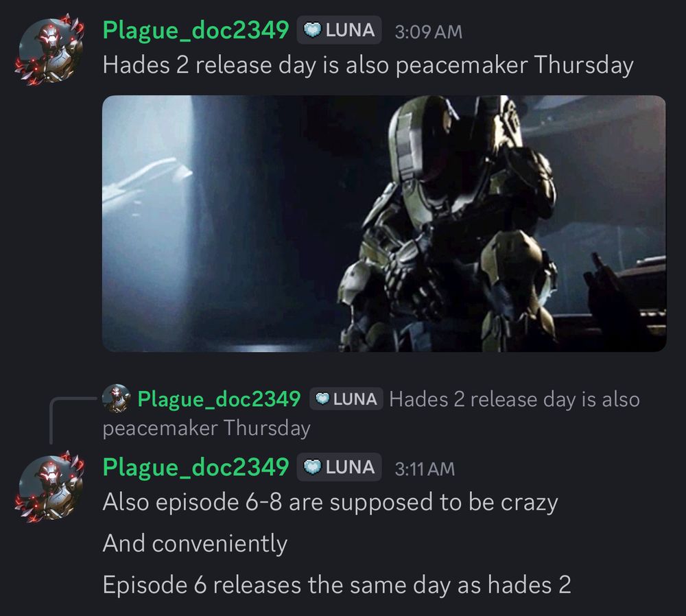
Task: Open the avatar beside the 3:09 AM message
Action: [49, 49]
